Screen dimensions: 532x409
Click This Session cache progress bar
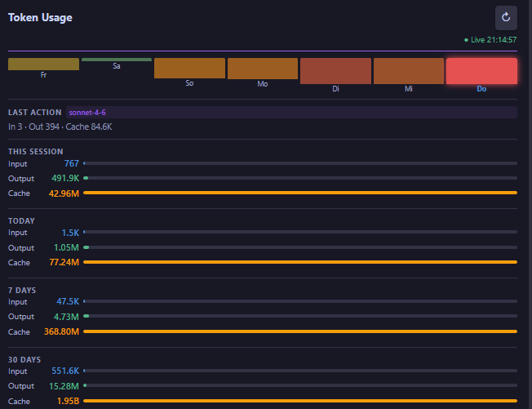click(300, 193)
